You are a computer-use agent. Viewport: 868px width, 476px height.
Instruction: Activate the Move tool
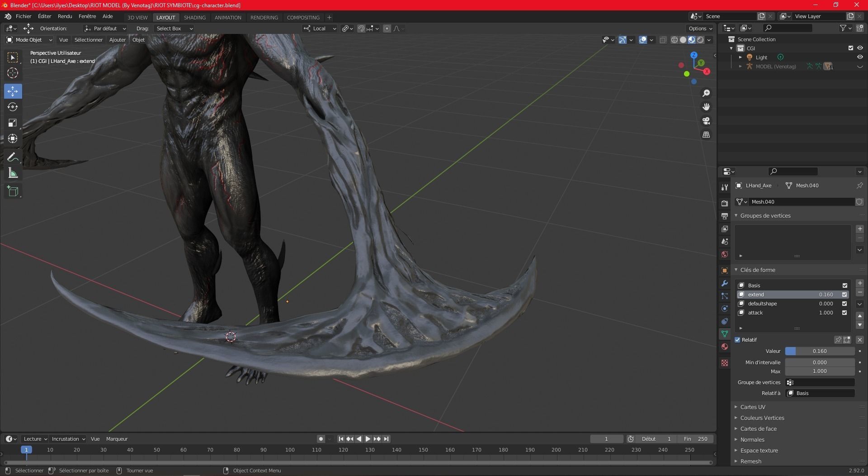pyautogui.click(x=13, y=91)
